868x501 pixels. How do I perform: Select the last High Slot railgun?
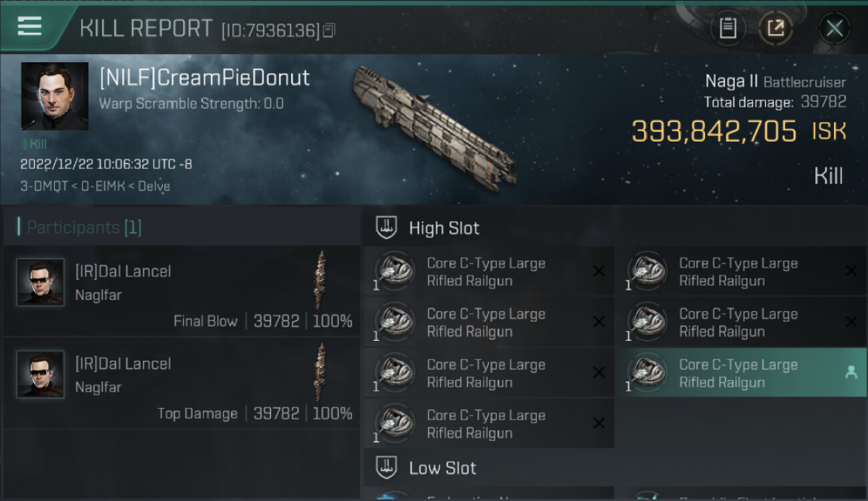(x=489, y=424)
